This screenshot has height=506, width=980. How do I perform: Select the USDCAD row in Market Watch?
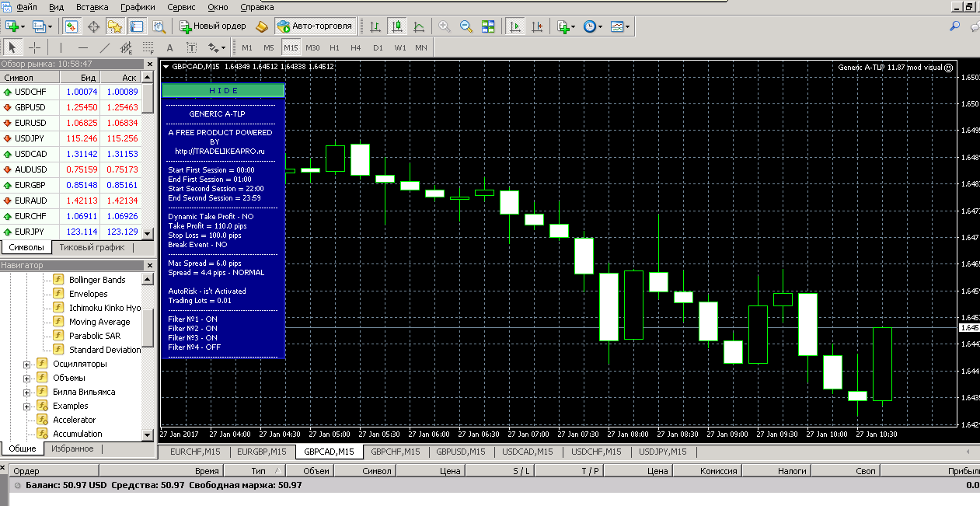70,154
